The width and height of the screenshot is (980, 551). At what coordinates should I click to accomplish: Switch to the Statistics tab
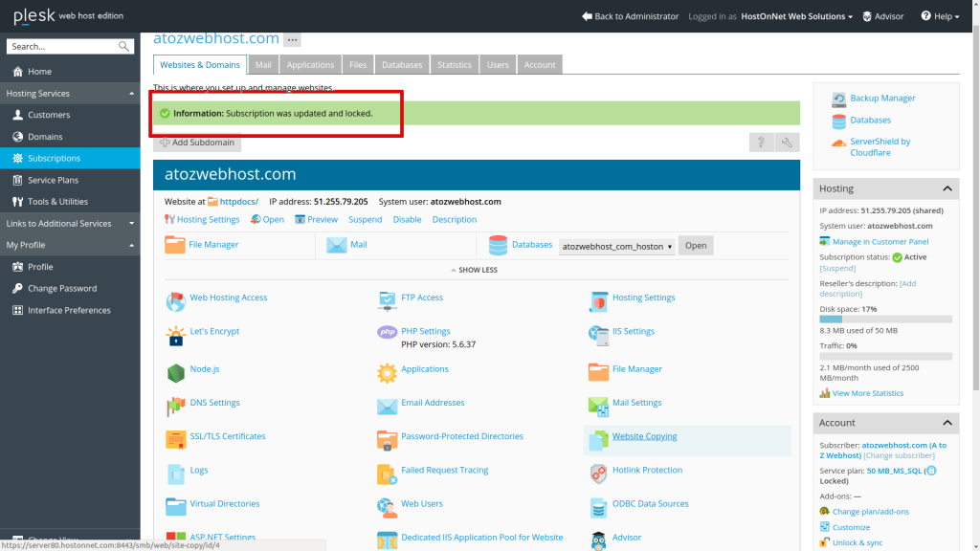tap(454, 64)
